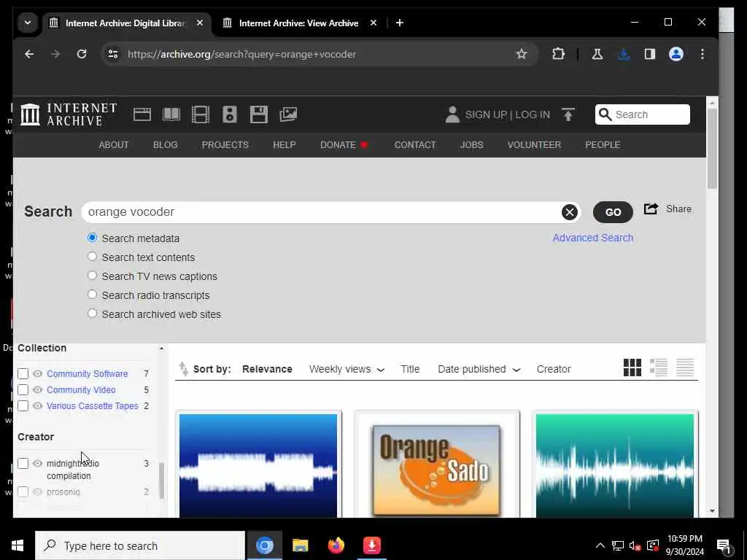The width and height of the screenshot is (747, 560).
Task: Select Search metadata radio option
Action: point(92,238)
